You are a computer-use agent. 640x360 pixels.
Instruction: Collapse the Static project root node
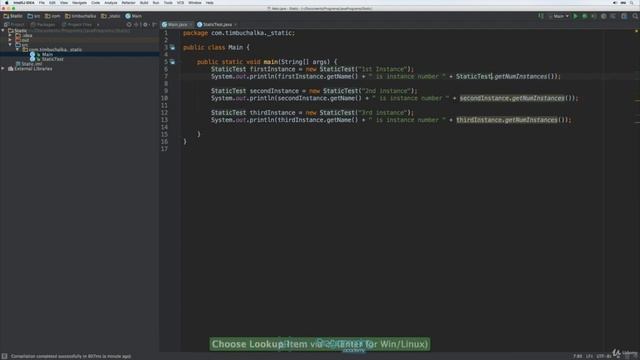(3, 31)
